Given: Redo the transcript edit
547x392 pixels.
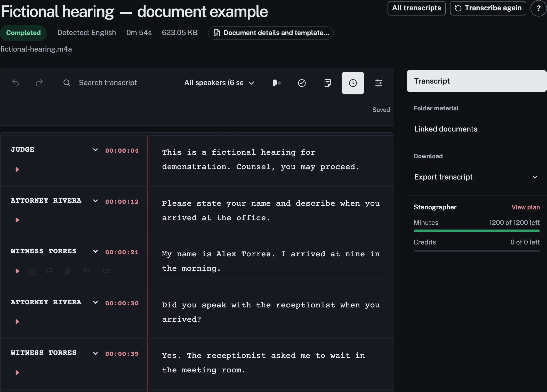Looking at the screenshot, I should coord(39,83).
